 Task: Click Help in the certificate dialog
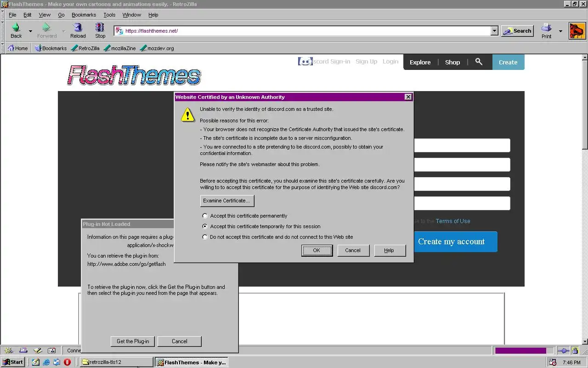pyautogui.click(x=389, y=250)
